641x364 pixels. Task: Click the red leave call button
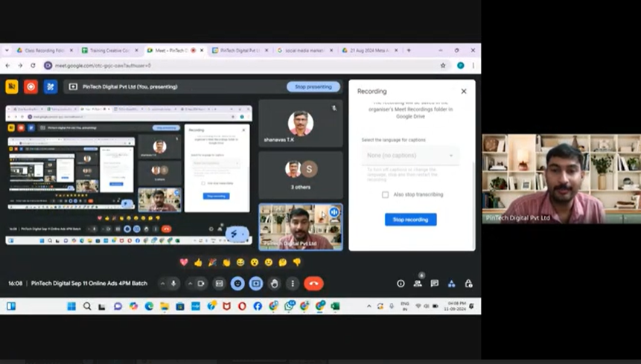[313, 284]
